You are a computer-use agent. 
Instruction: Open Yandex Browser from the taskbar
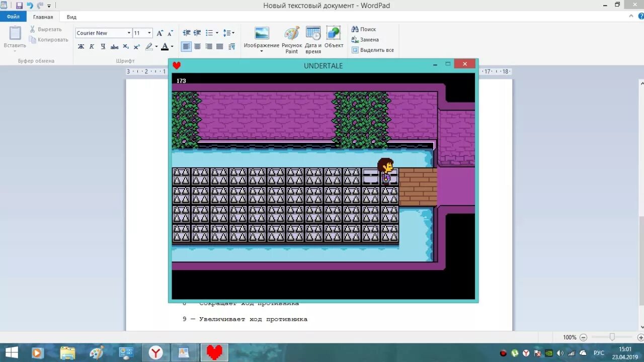click(155, 352)
